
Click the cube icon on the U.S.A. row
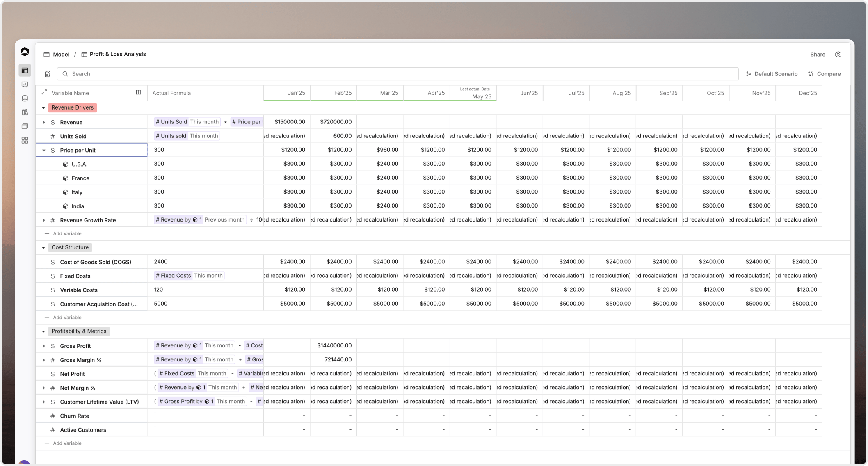[65, 164]
